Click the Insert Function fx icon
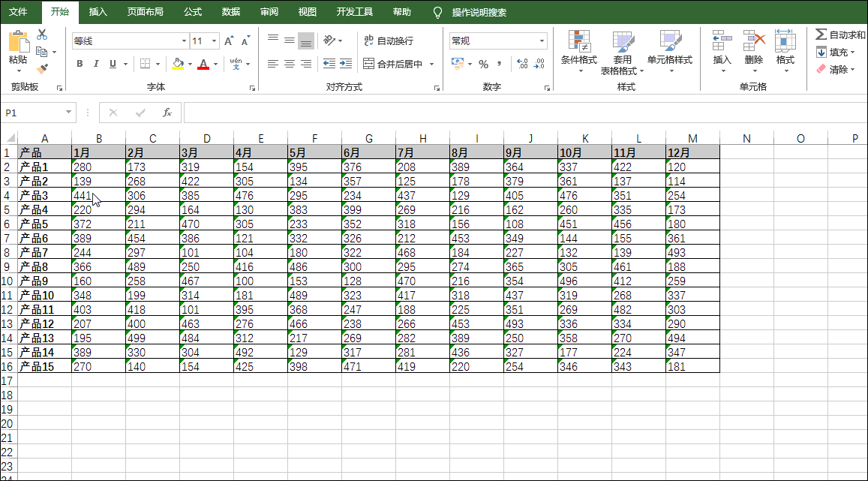The image size is (868, 481). (167, 113)
